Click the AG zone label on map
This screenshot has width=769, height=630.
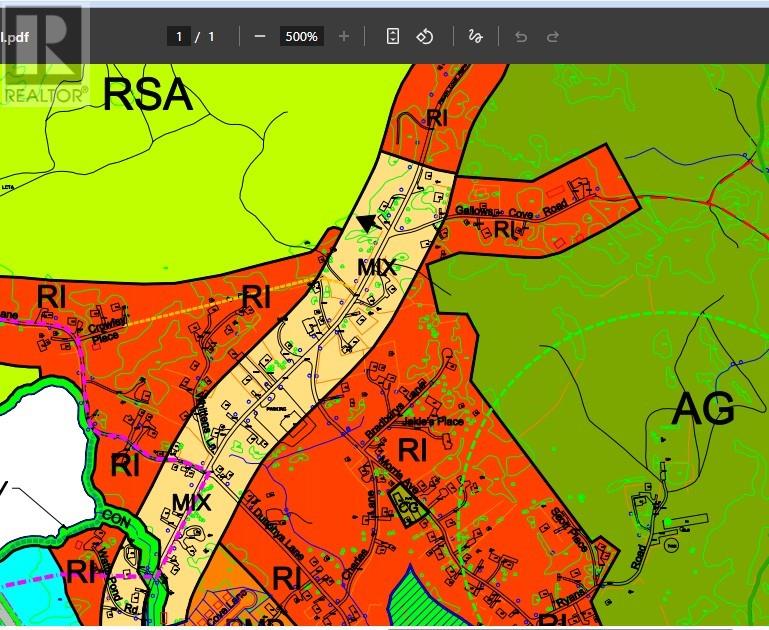coord(703,408)
